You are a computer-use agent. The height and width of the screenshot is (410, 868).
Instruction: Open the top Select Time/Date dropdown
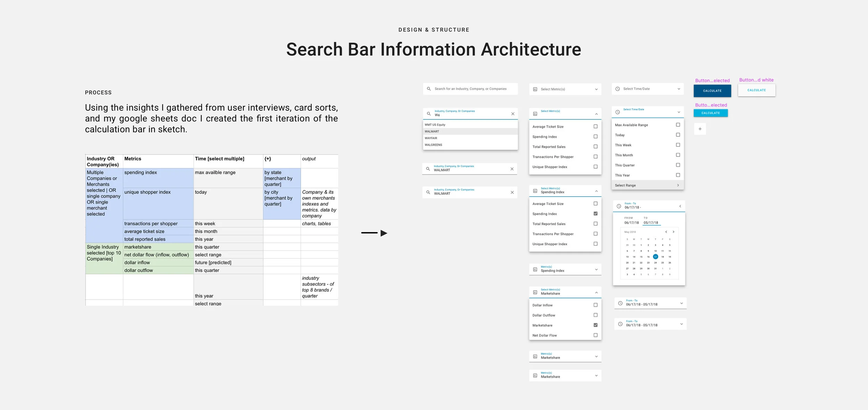click(679, 89)
